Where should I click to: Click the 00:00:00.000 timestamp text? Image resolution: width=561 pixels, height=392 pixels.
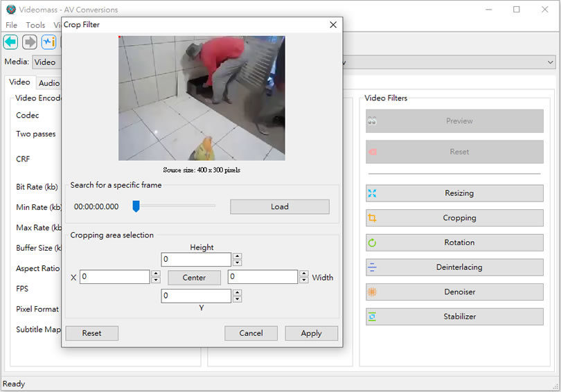click(96, 206)
